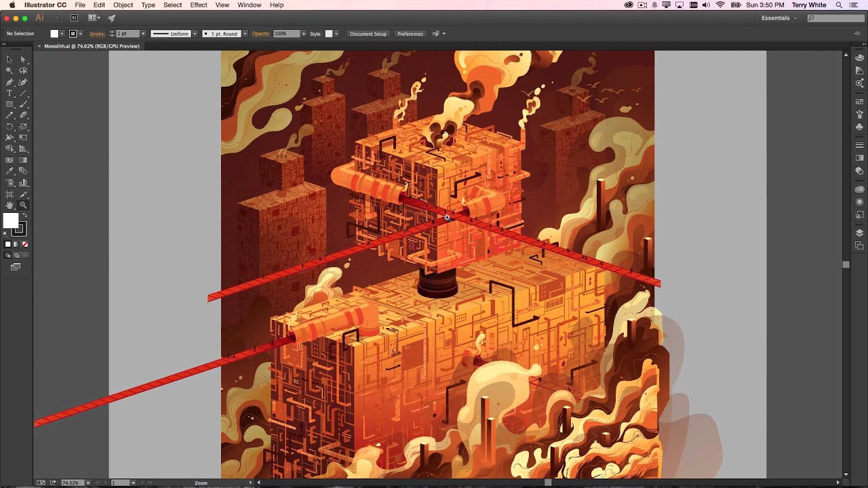Set paint mode to Gradient
This screenshot has width=868, height=488.
click(x=16, y=244)
